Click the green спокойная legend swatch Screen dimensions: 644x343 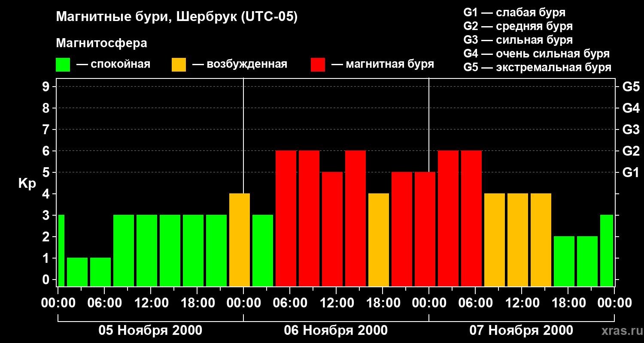point(63,65)
